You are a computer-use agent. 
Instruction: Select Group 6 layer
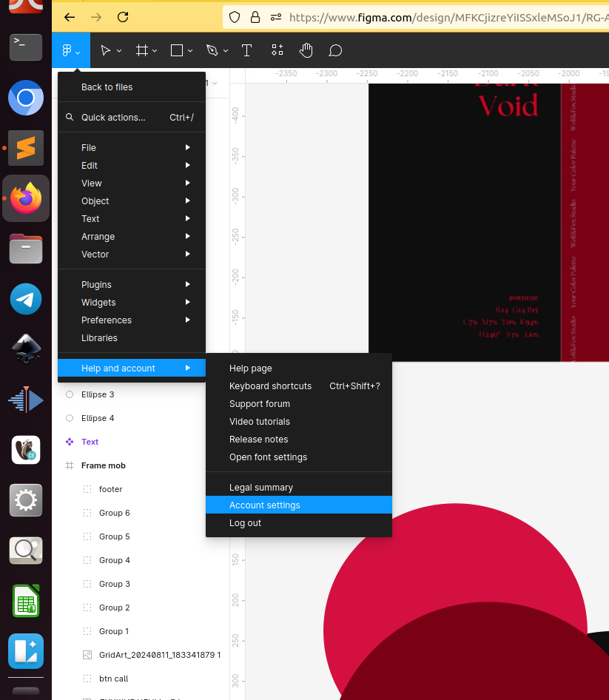tap(141, 513)
